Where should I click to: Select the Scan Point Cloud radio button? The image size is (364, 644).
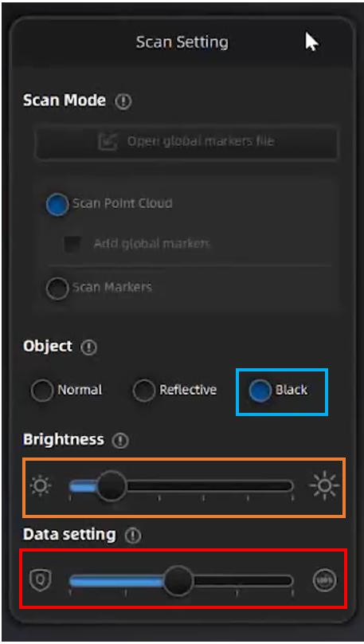tap(57, 205)
